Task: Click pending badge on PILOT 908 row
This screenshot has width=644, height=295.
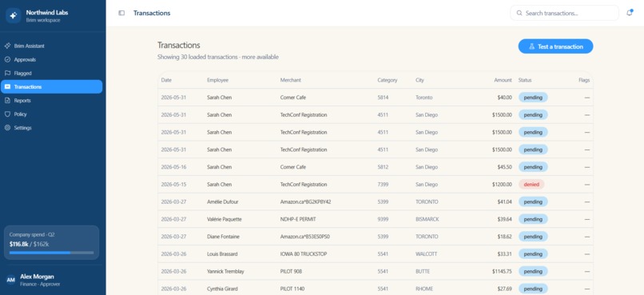Action: click(x=533, y=272)
